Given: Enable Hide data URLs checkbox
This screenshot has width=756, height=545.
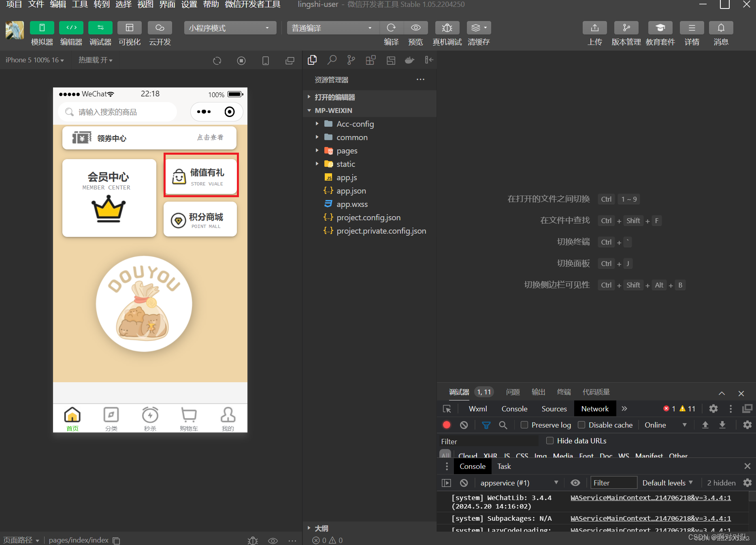Looking at the screenshot, I should click(x=550, y=441).
